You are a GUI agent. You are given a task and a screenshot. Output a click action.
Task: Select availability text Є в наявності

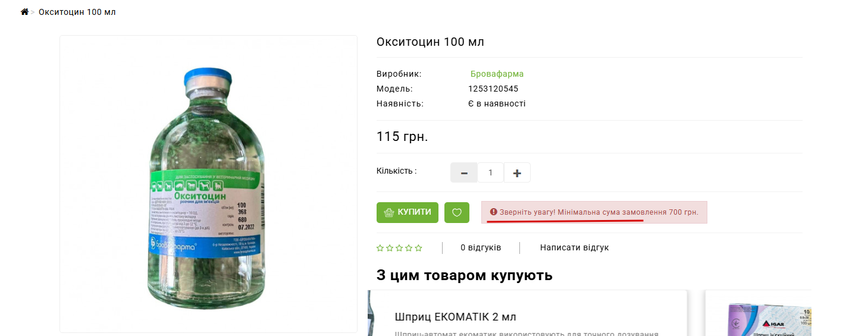[x=497, y=104]
